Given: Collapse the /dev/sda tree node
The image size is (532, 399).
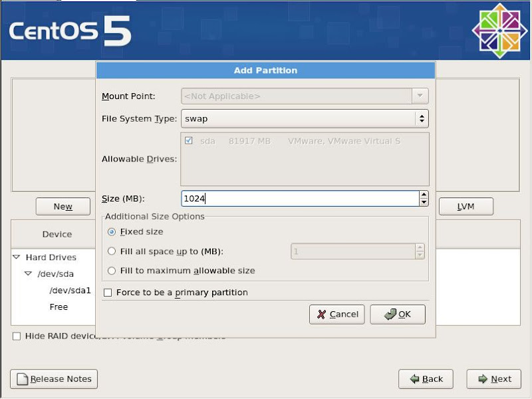Looking at the screenshot, I should 28,274.
